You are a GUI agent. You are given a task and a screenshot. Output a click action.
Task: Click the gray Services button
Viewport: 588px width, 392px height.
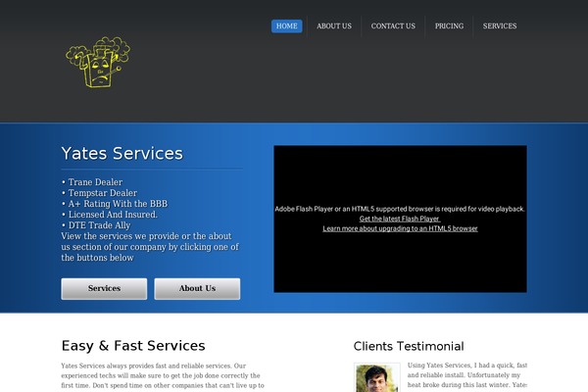tap(104, 288)
